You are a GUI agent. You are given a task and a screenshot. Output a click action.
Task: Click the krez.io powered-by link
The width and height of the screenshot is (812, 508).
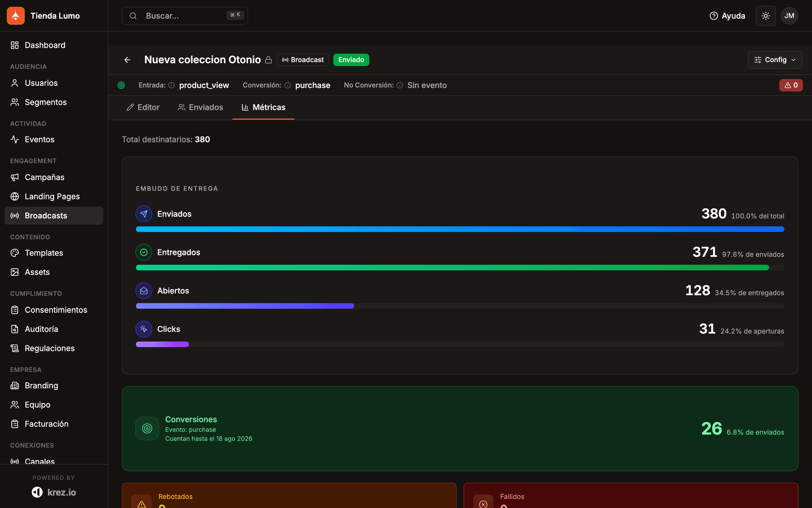(54, 492)
